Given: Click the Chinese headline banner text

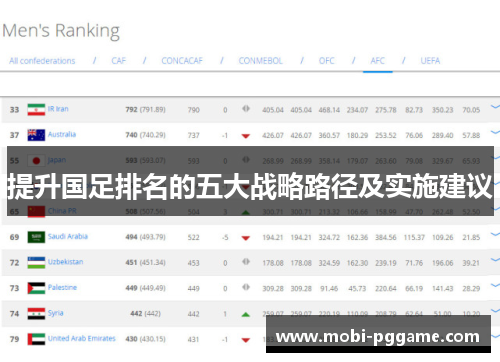Looking at the screenshot, I should coord(250,186).
